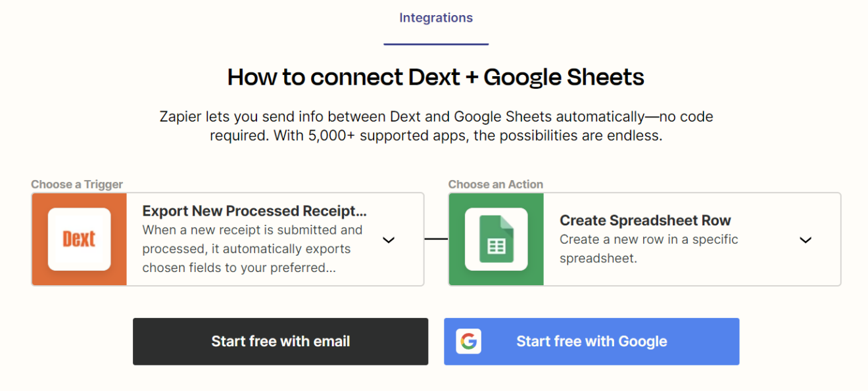Open the Export New Processed Receipt trigger card
The height and width of the screenshot is (391, 868).
click(256, 239)
